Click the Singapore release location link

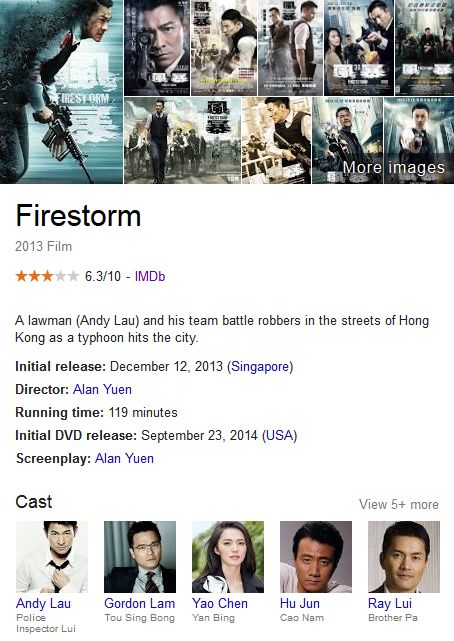[260, 366]
